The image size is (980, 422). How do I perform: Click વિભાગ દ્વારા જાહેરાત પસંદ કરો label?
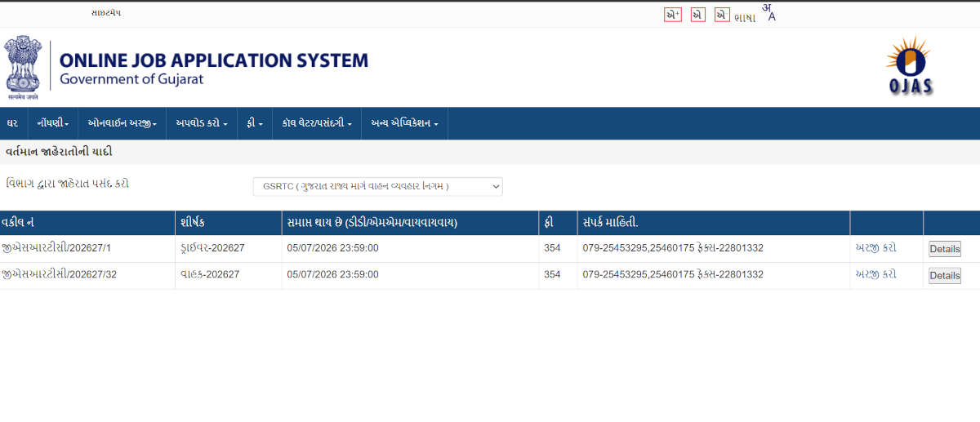click(x=68, y=184)
